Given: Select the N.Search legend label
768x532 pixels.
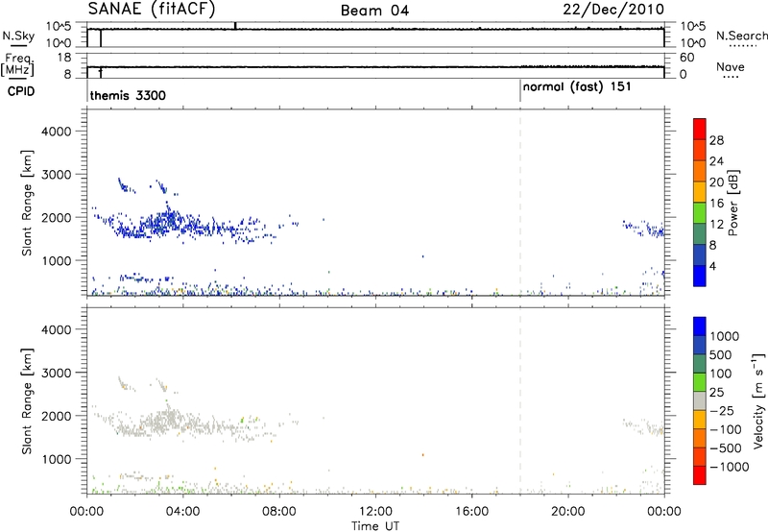Looking at the screenshot, I should (x=741, y=36).
